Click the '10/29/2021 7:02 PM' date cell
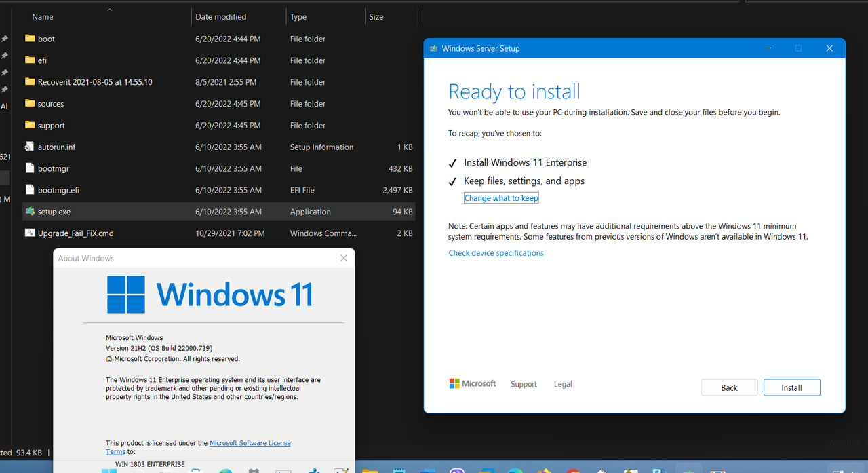 230,233
